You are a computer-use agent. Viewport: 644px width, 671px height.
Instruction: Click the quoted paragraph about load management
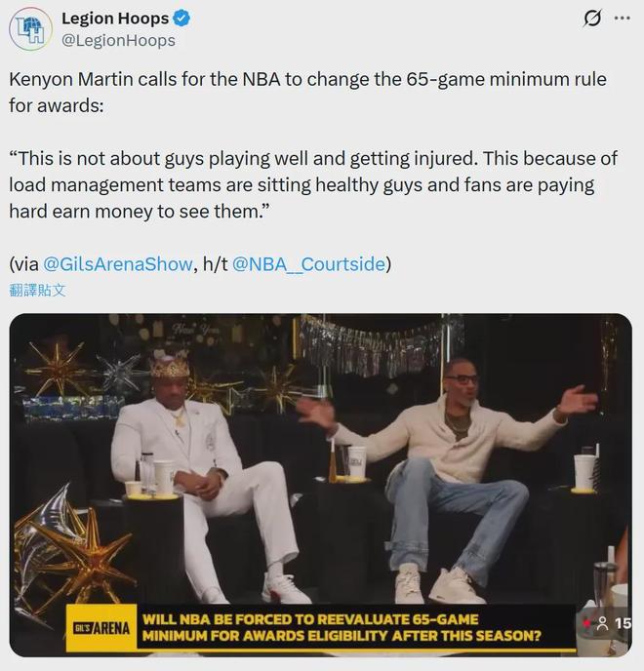(x=313, y=185)
